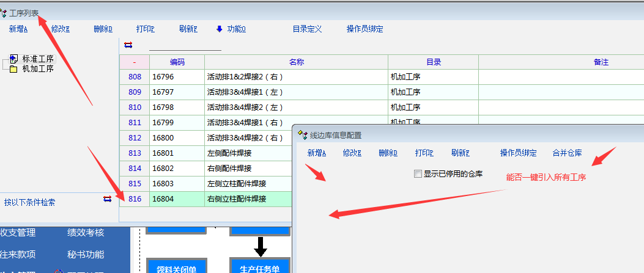
Task: Click 新增 in the 工序列表 toolbar
Action: (x=18, y=29)
